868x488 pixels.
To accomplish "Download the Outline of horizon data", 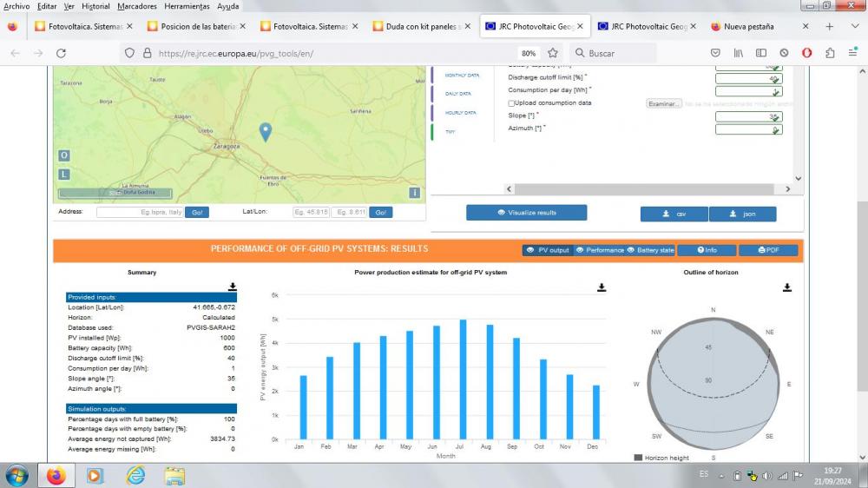I will 787,287.
